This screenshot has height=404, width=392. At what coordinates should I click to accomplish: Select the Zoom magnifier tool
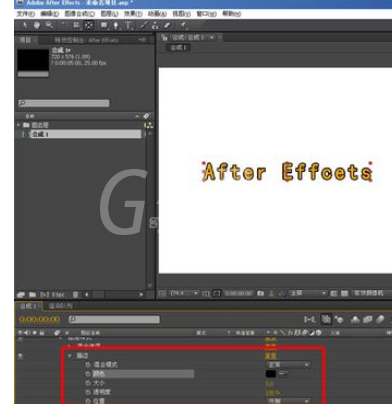click(49, 25)
